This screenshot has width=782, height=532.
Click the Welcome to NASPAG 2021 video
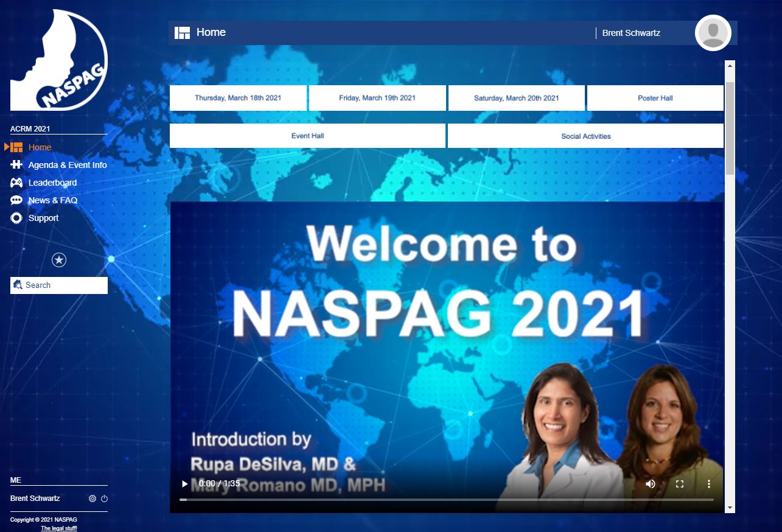click(x=447, y=357)
